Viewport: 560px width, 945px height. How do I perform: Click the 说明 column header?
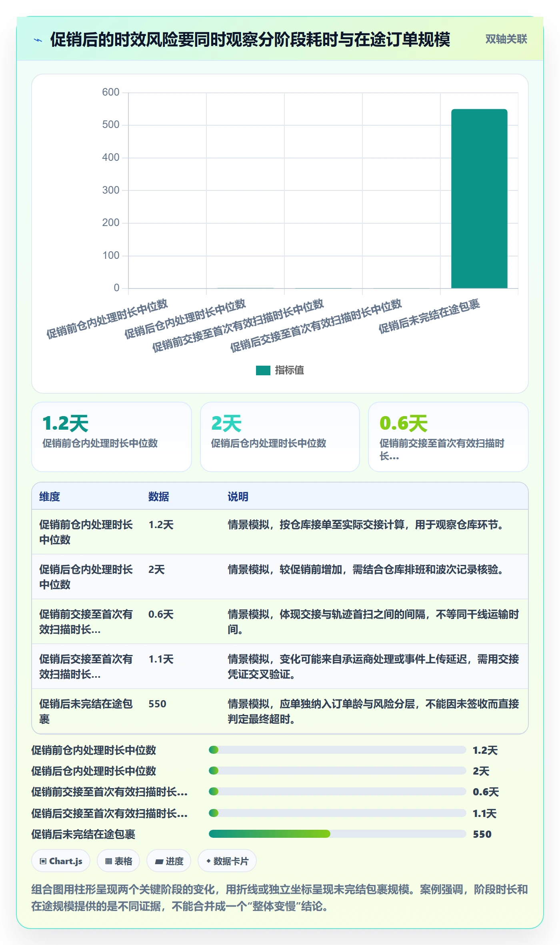point(238,497)
